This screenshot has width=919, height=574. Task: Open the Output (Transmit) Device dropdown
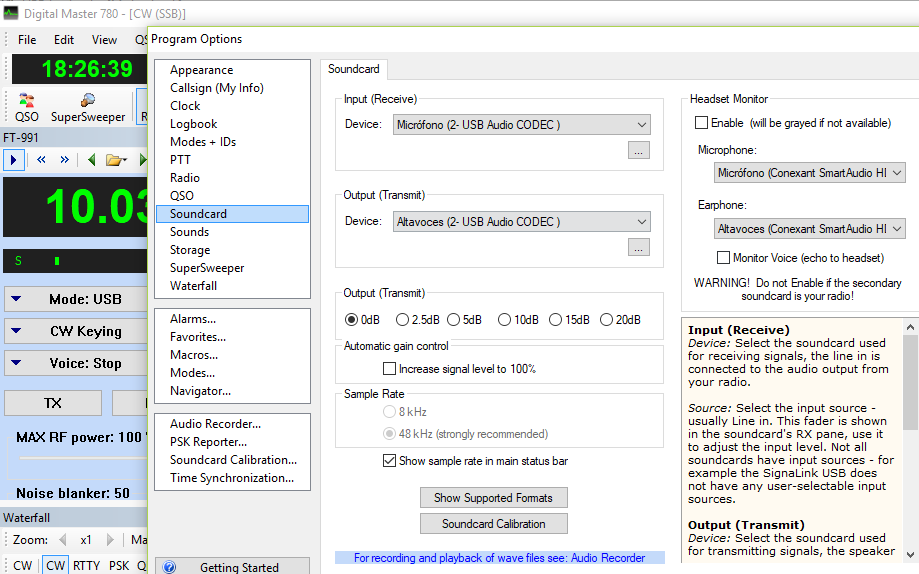tap(522, 222)
